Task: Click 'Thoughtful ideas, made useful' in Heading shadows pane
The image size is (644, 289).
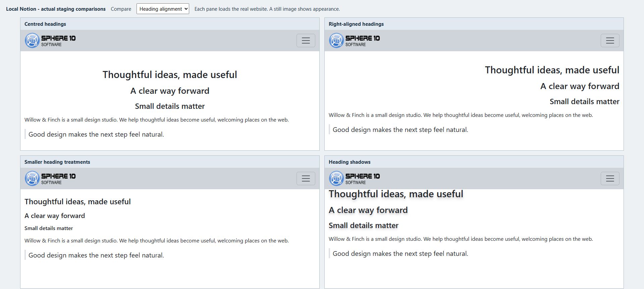Action: pos(396,194)
